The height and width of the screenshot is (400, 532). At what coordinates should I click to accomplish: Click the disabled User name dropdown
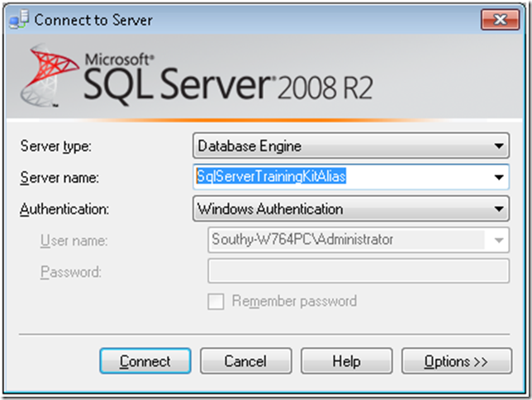click(x=359, y=240)
